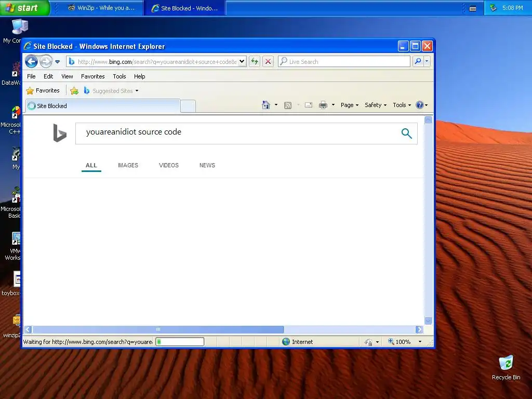This screenshot has height=399, width=532.
Task: Select the Site Blocked tab
Action: point(102,106)
